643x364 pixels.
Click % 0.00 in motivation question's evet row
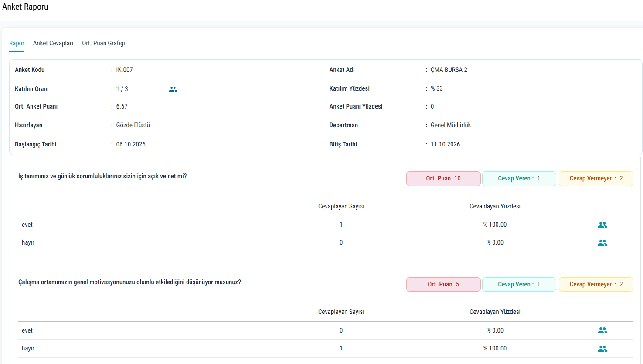point(495,330)
